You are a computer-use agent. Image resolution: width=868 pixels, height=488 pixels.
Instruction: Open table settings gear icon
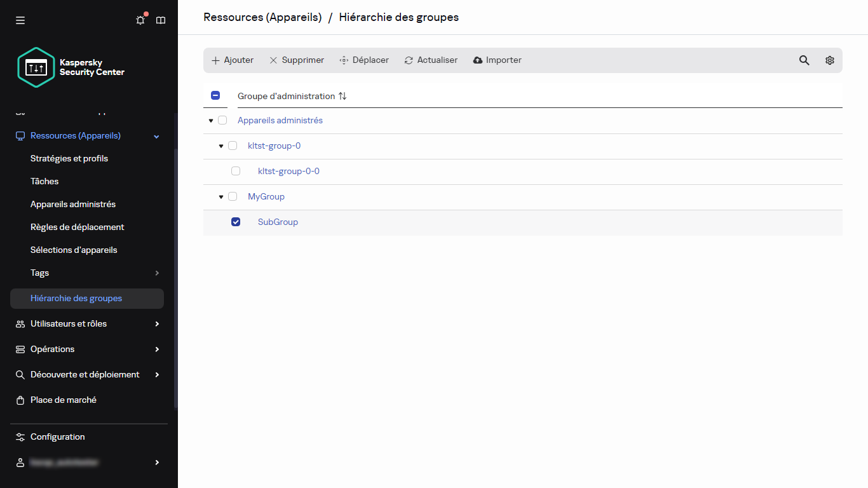[829, 60]
